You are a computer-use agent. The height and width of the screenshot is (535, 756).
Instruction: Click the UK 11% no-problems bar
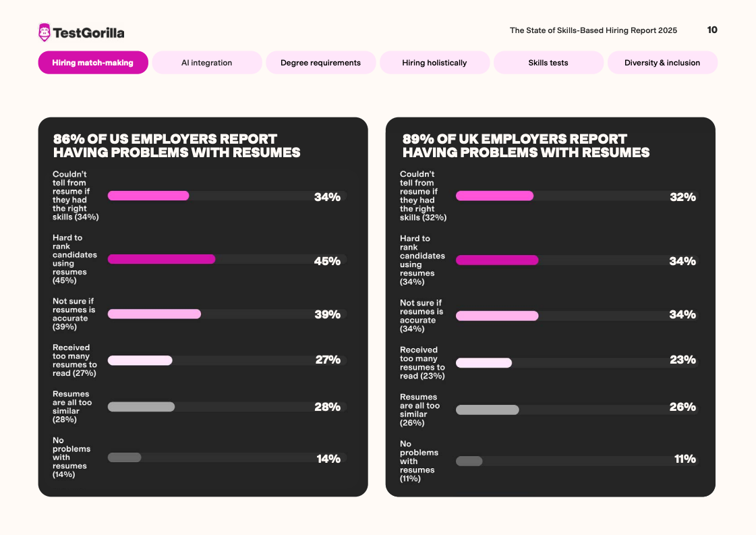(469, 461)
